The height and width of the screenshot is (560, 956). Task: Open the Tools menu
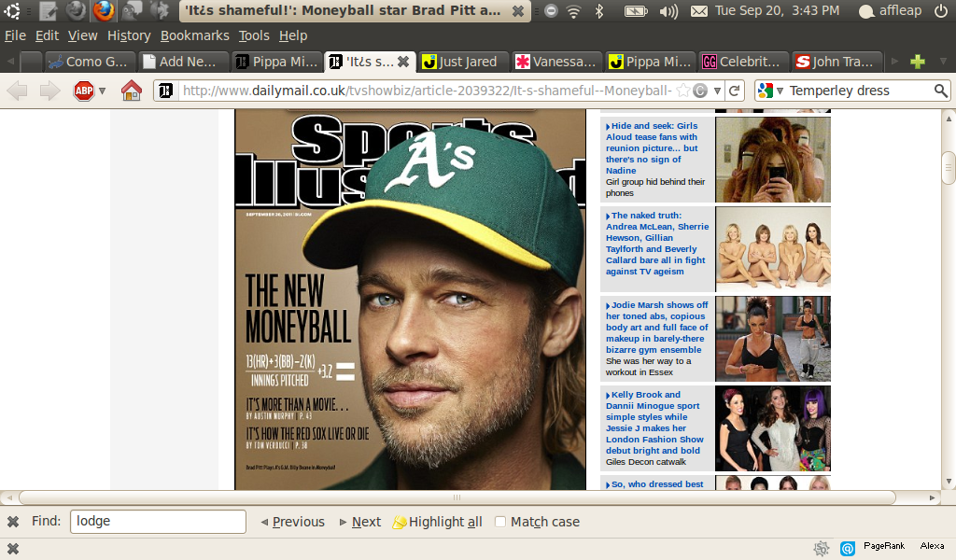click(254, 36)
